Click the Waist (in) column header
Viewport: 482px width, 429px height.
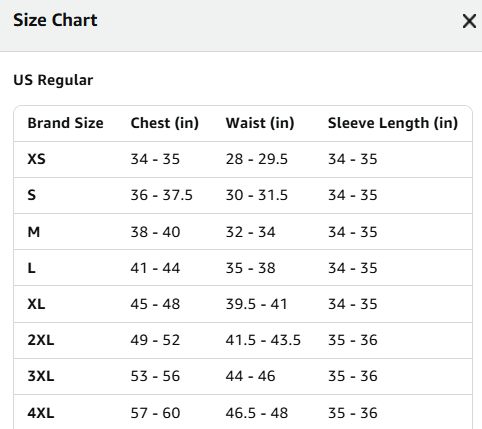[x=260, y=123]
